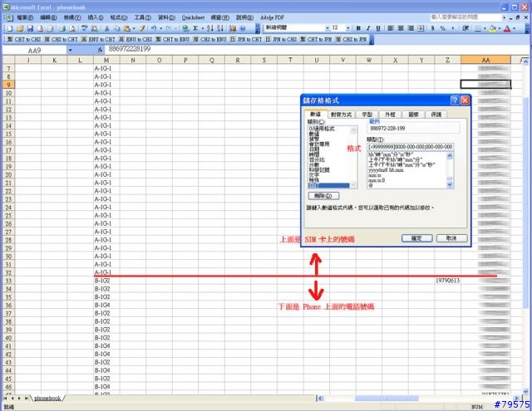This screenshot has width=532, height=411.
Task: Expand the font size dropdown showing 12
Action: pyautogui.click(x=347, y=27)
